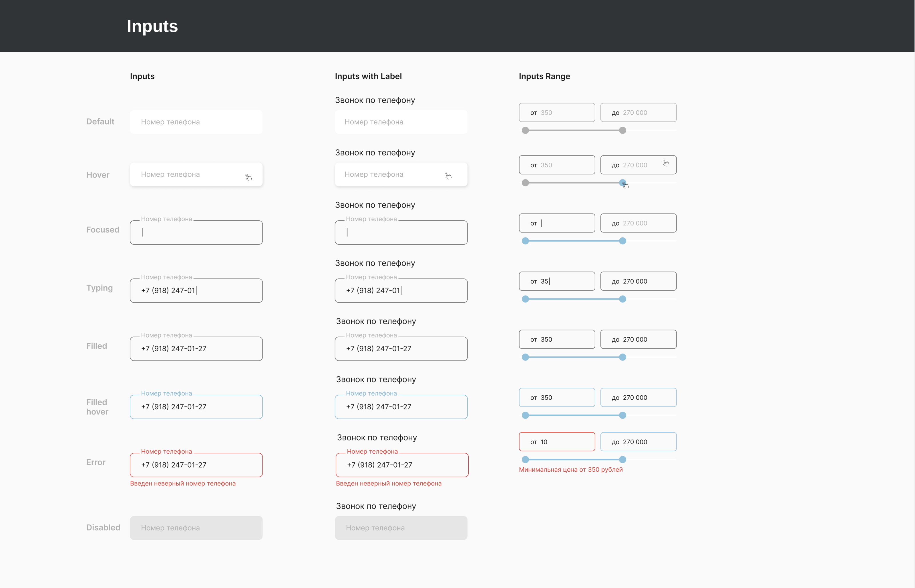The width and height of the screenshot is (915, 588).
Task: Click the Disabled grey phone input, first column
Action: (x=196, y=528)
